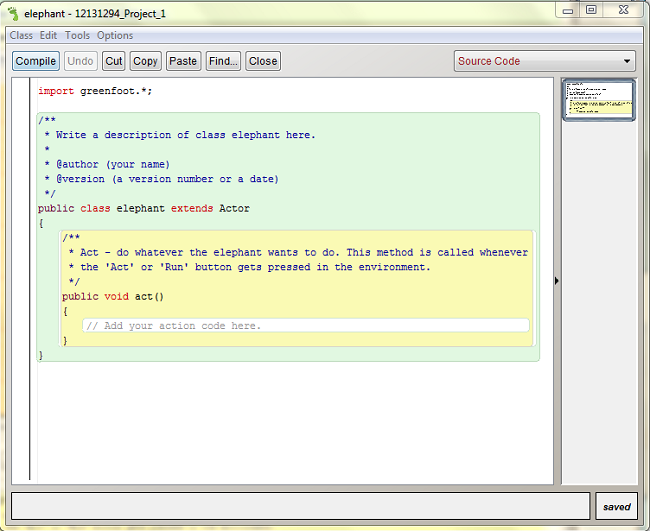Open the Options menu

pos(115,36)
